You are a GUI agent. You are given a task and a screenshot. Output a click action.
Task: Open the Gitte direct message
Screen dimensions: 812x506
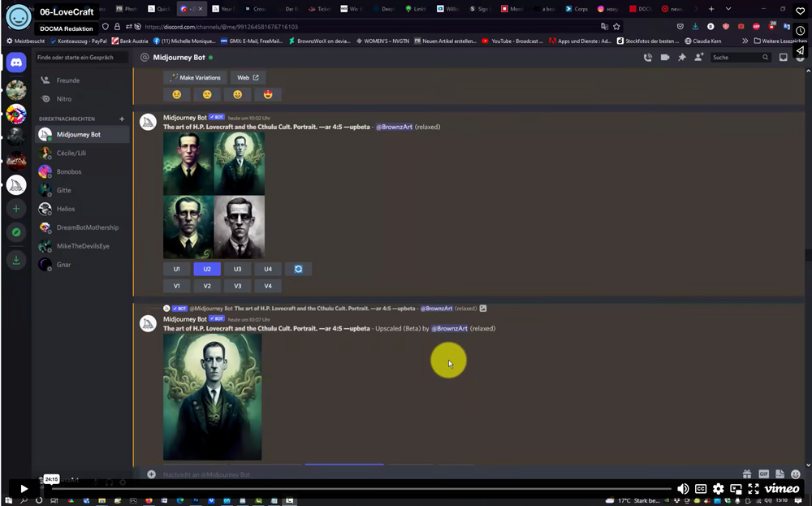pyautogui.click(x=82, y=190)
